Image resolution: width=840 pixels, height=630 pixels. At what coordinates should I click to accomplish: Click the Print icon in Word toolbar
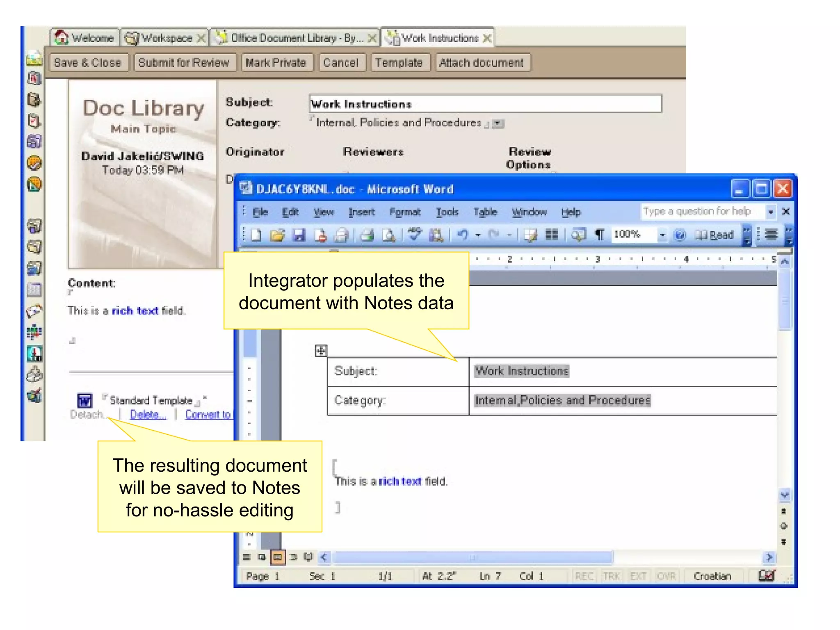pos(367,235)
